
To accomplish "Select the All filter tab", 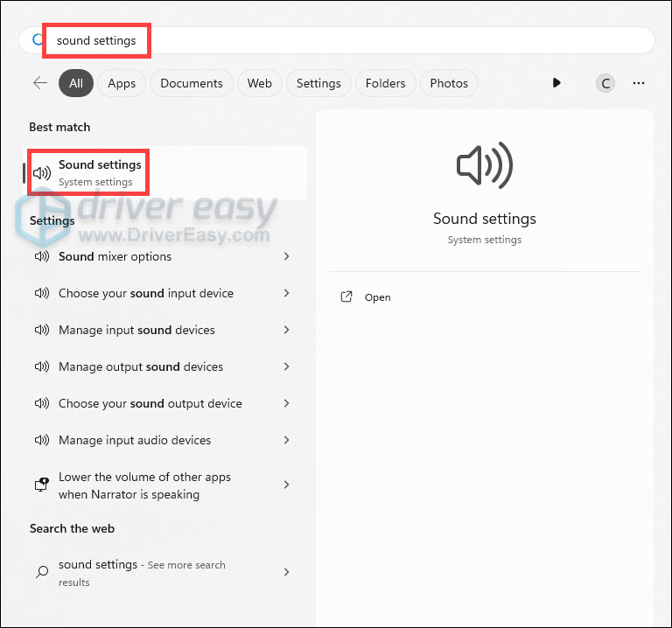I will tap(76, 83).
